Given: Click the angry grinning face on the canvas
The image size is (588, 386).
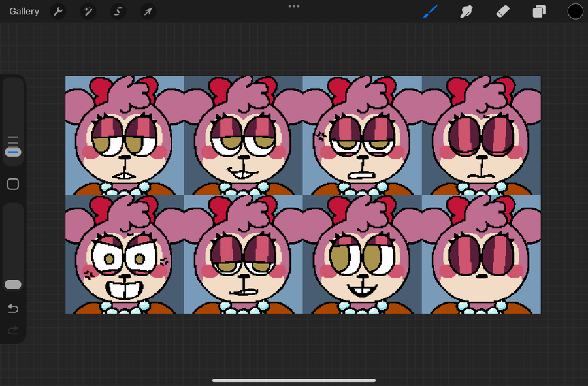Looking at the screenshot, I should click(124, 255).
